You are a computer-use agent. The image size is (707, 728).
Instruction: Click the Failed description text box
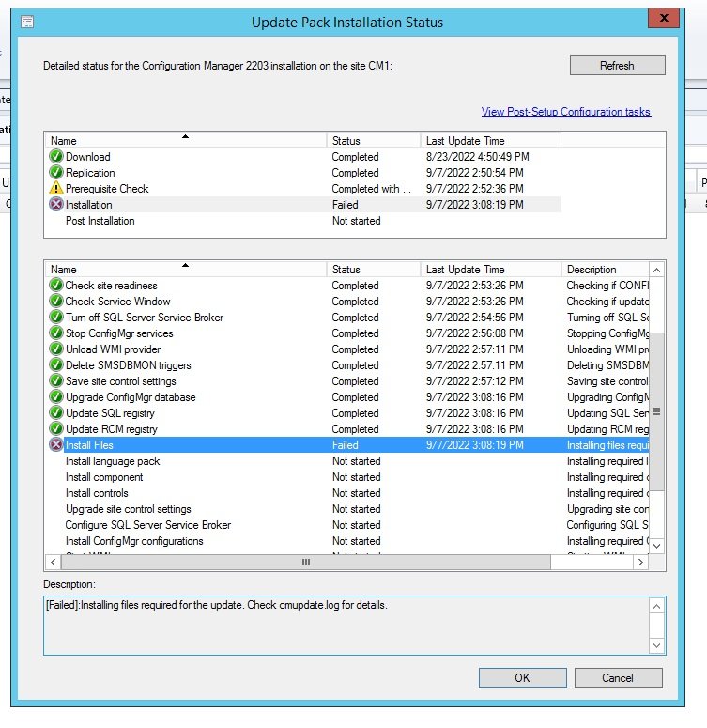coord(346,626)
